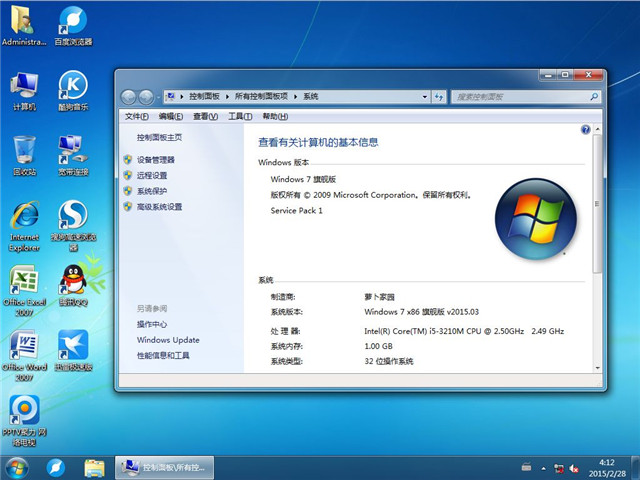This screenshot has height=480, width=640.
Task: Open Windows Update from the See also list
Action: pyautogui.click(x=168, y=340)
